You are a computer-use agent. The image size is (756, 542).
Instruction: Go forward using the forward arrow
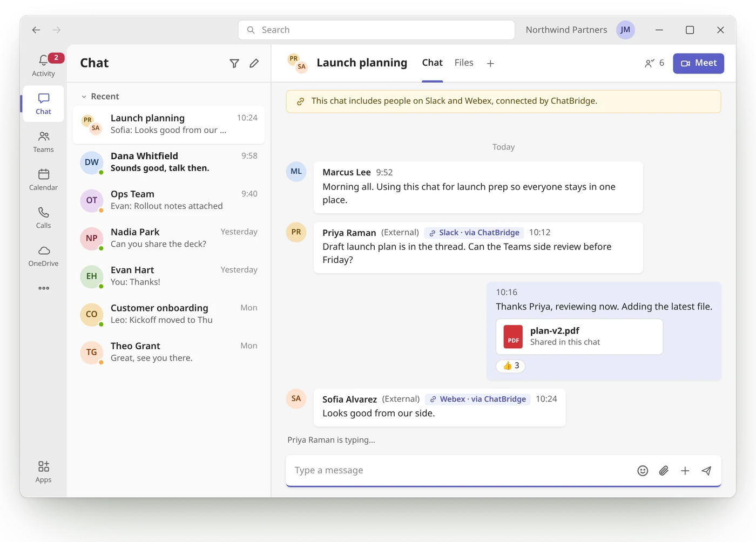click(x=57, y=30)
